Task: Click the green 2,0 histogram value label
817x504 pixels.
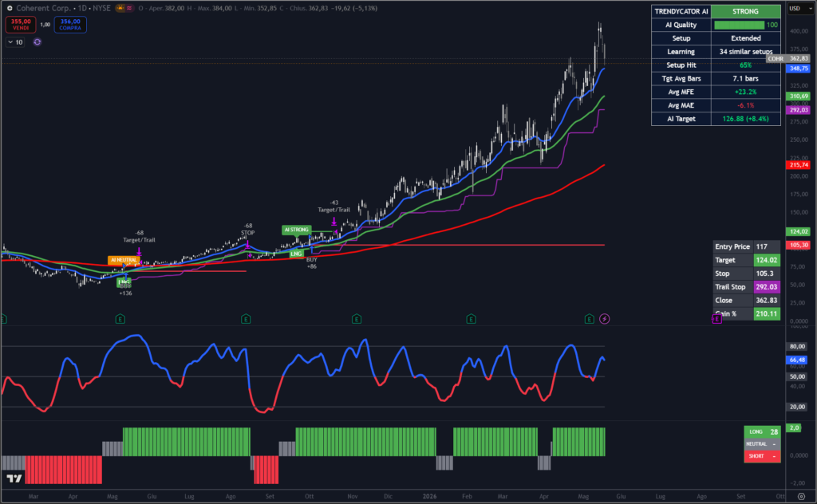Action: click(x=794, y=428)
